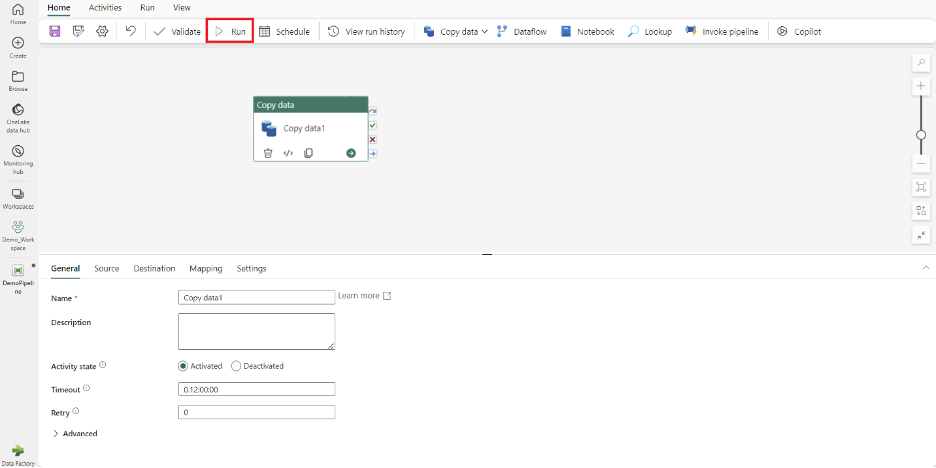Open Monitoring hub
The image size is (936, 468).
pyautogui.click(x=18, y=159)
